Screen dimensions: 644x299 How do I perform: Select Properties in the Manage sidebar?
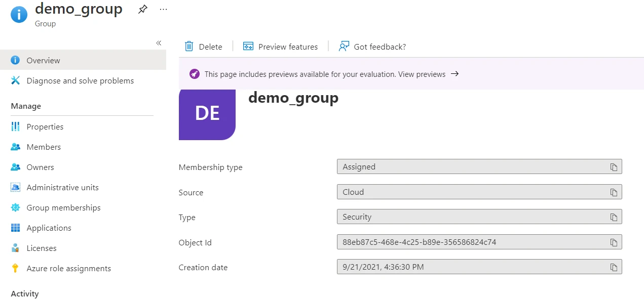tap(45, 126)
